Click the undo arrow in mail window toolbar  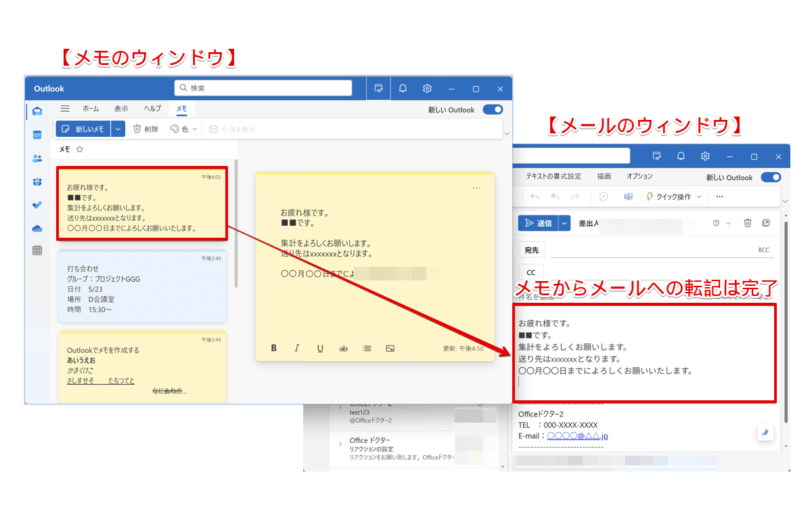(x=535, y=197)
